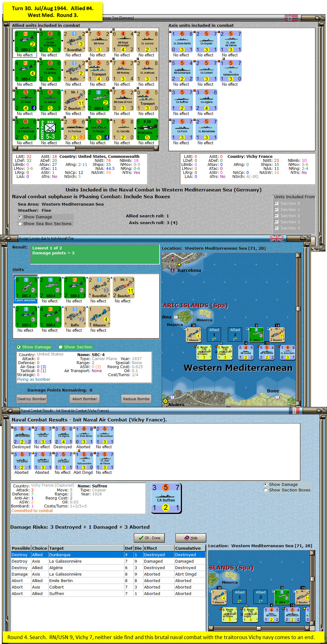Click right arrow of Allied units list scrollbar
Screen dimensions: 327x644
point(156,148)
